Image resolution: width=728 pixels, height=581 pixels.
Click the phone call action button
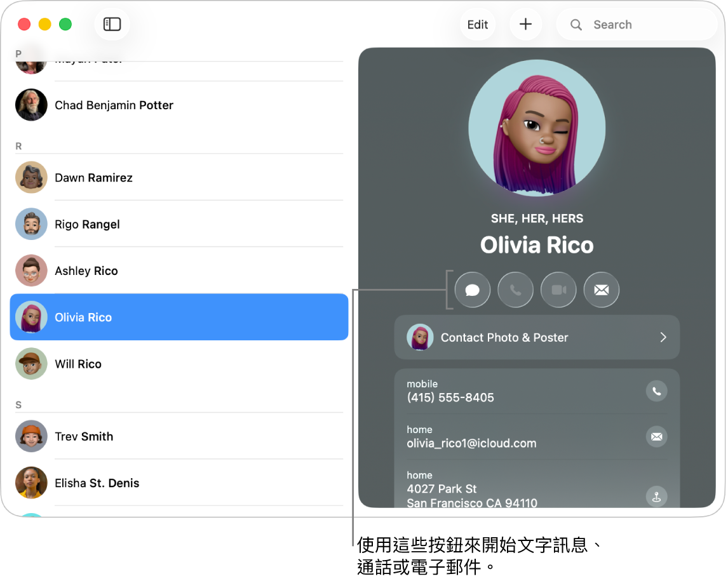click(x=515, y=290)
